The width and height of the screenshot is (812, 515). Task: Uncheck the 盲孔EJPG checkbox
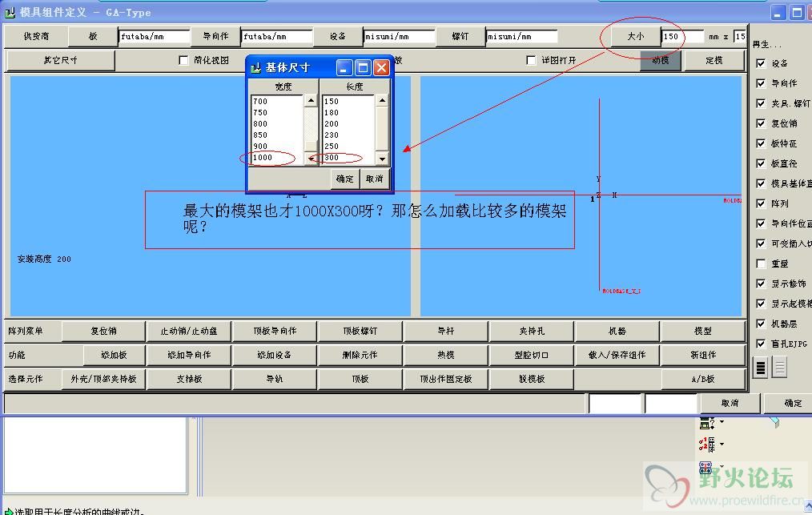(x=761, y=344)
